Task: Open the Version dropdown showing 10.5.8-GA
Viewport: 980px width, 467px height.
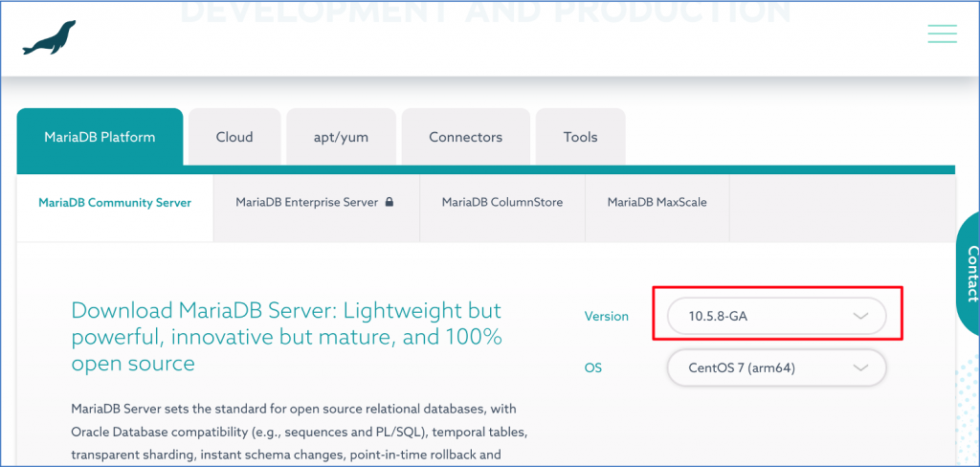Action: pos(777,317)
